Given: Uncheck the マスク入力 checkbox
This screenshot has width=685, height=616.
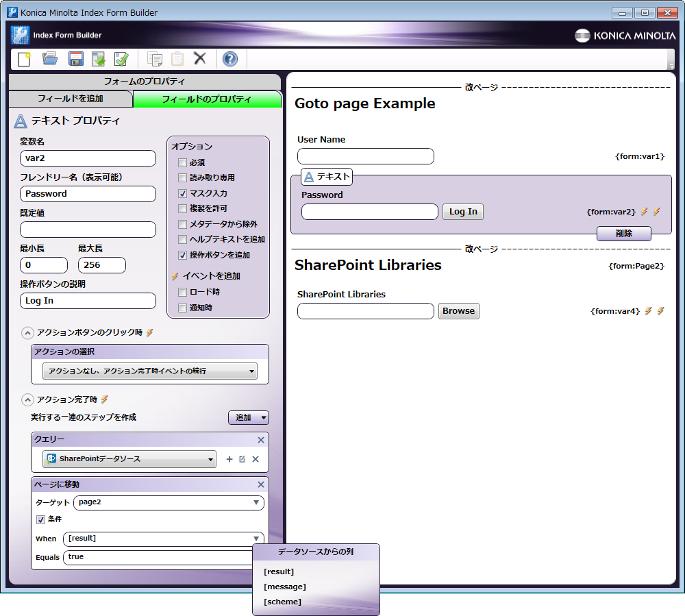Looking at the screenshot, I should [183, 193].
